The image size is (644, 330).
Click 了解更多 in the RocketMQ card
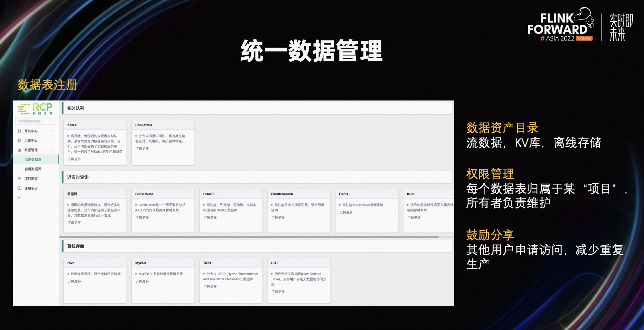point(142,149)
